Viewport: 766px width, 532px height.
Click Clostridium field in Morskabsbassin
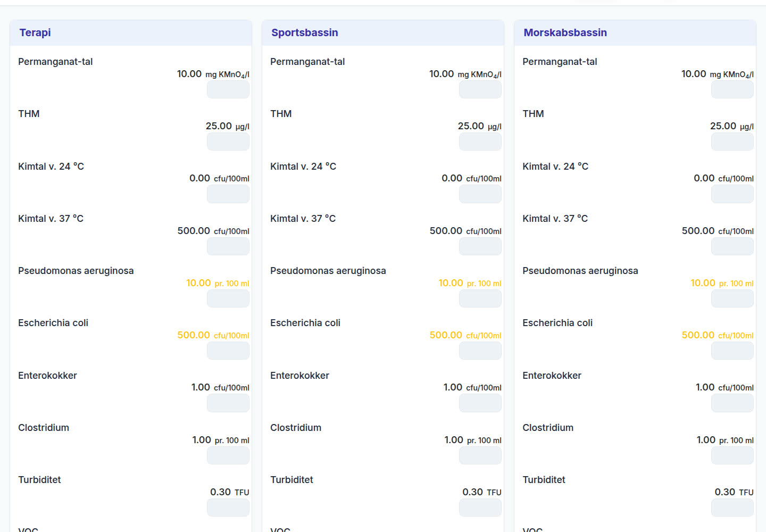point(732,455)
